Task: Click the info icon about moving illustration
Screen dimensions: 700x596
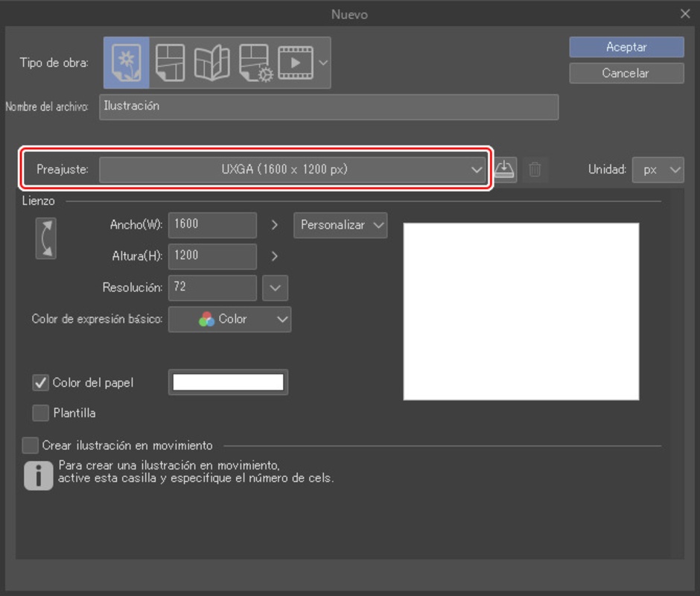Action: click(x=39, y=475)
